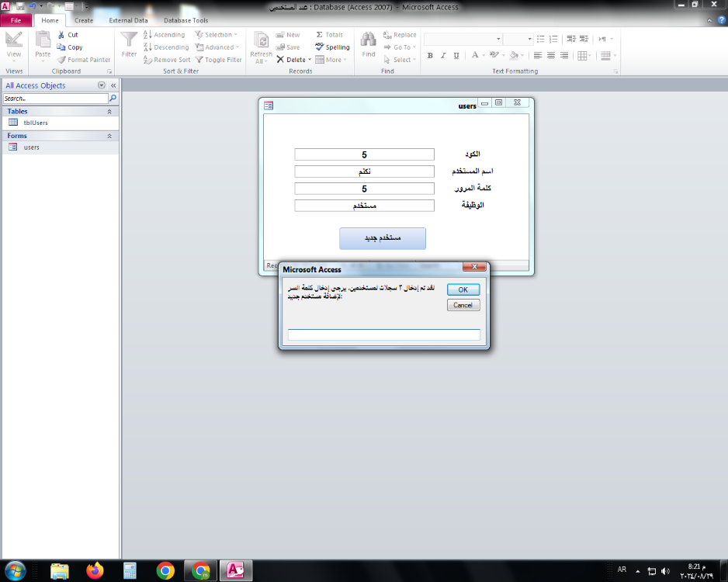Sort records Descending
This screenshot has height=582, width=728.
tap(166, 47)
